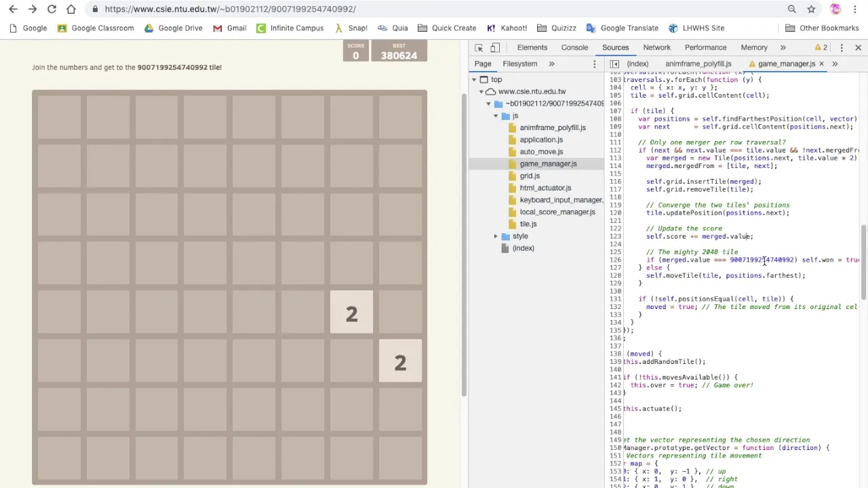This screenshot has width=868, height=488.
Task: Open the Quia bookmark
Action: point(393,28)
